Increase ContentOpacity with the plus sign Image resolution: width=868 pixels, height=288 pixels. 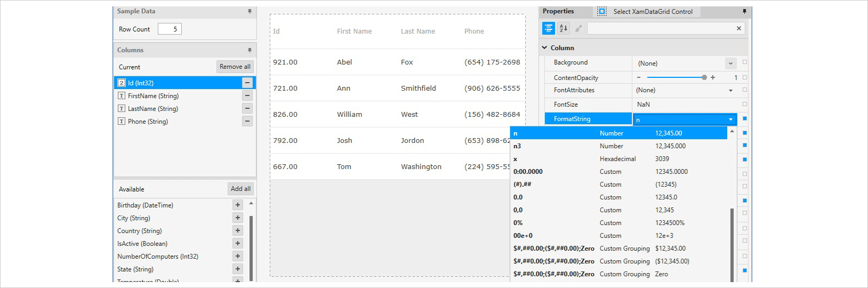(x=713, y=77)
